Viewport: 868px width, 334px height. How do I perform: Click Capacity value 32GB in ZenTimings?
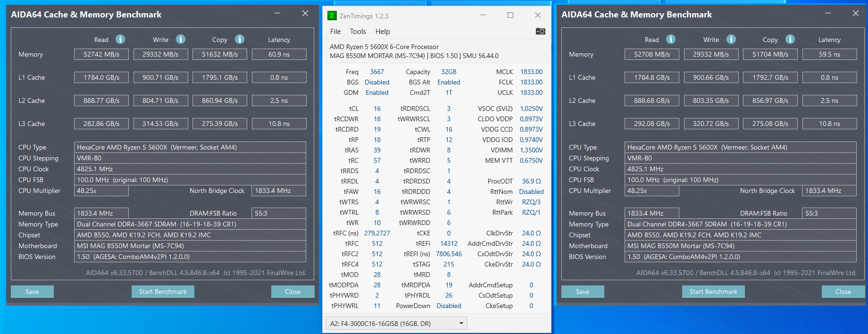pos(449,72)
